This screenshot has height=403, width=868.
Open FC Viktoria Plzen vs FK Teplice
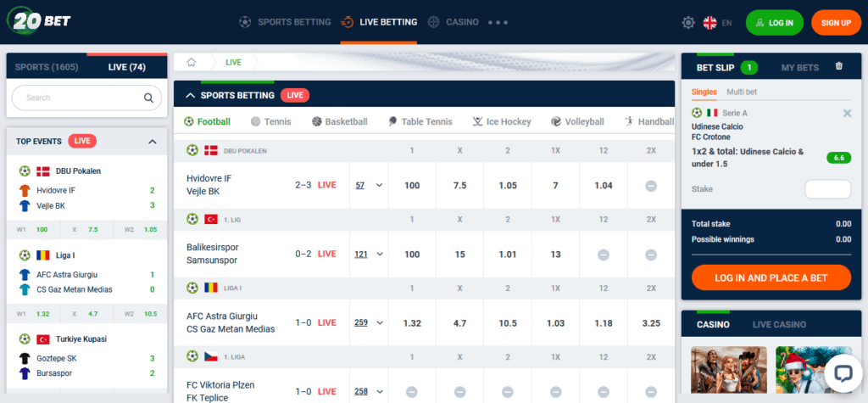pos(221,391)
